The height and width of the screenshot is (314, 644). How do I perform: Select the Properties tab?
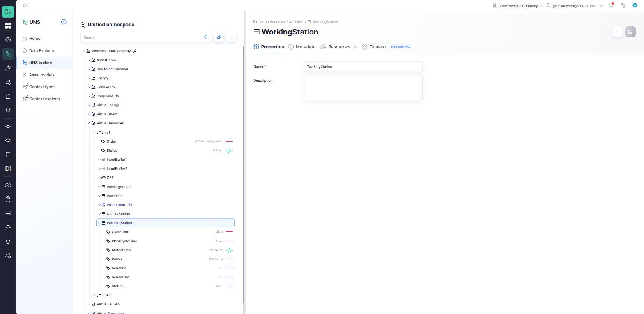[269, 47]
